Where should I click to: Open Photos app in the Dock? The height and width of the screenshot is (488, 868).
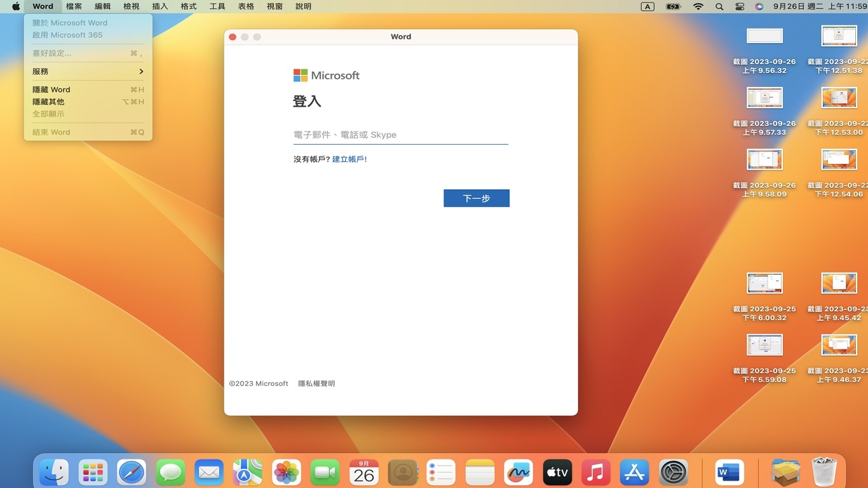287,473
